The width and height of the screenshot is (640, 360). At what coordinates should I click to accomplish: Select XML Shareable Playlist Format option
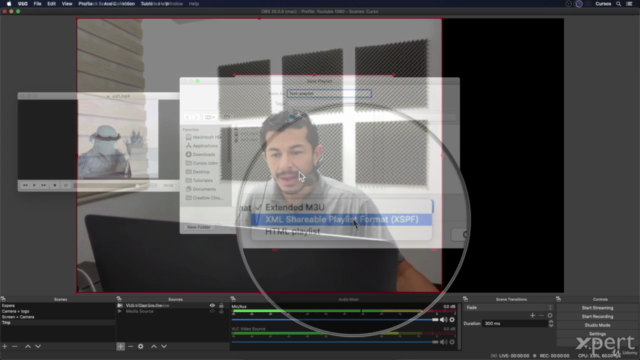342,220
